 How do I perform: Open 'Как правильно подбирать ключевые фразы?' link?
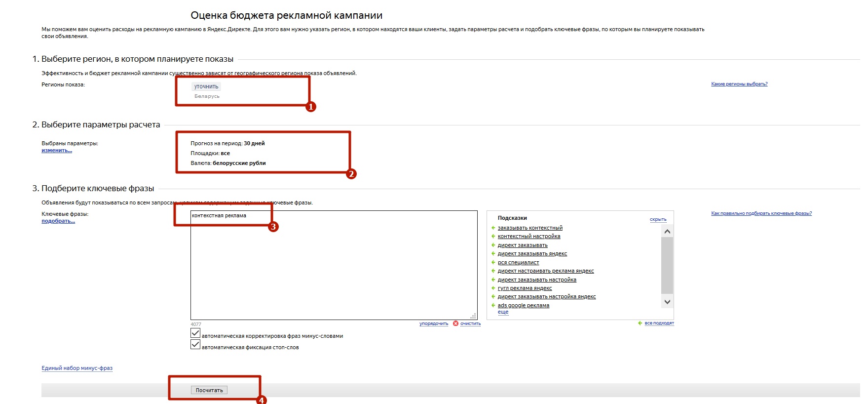click(761, 213)
